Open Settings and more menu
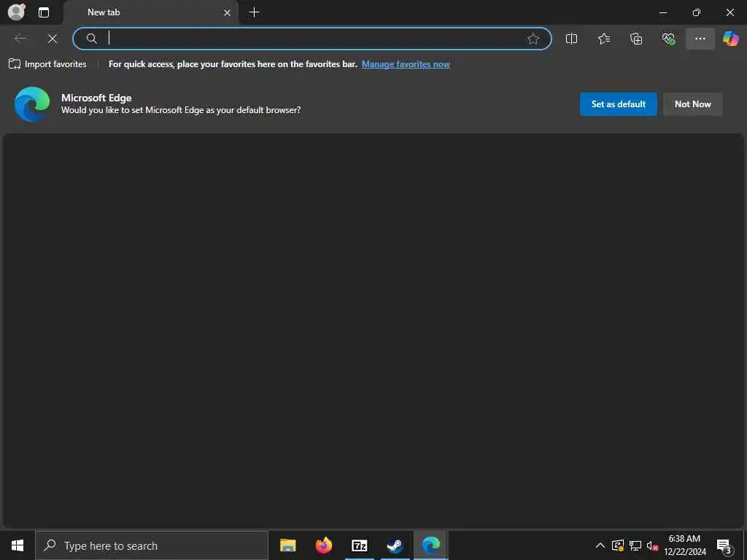This screenshot has width=747, height=560. coord(700,39)
